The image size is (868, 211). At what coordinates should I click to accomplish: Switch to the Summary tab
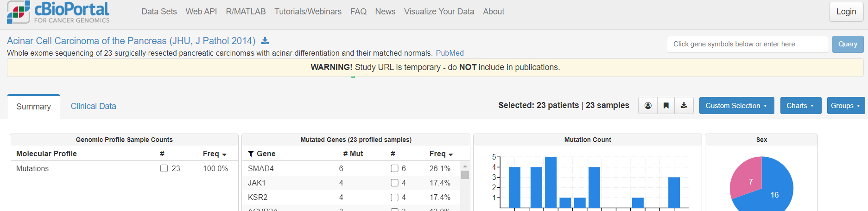coord(33,107)
